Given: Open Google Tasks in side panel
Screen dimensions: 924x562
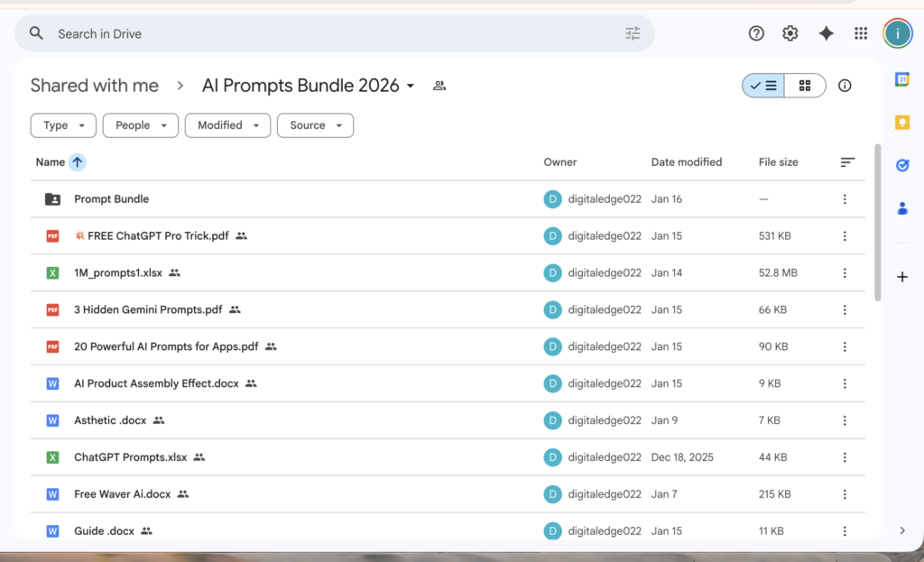Looking at the screenshot, I should click(x=901, y=165).
